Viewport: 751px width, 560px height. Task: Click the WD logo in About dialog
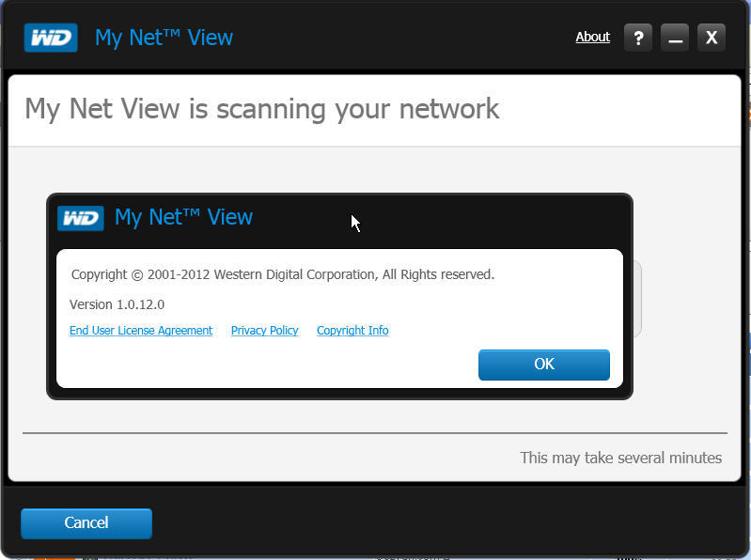81,218
